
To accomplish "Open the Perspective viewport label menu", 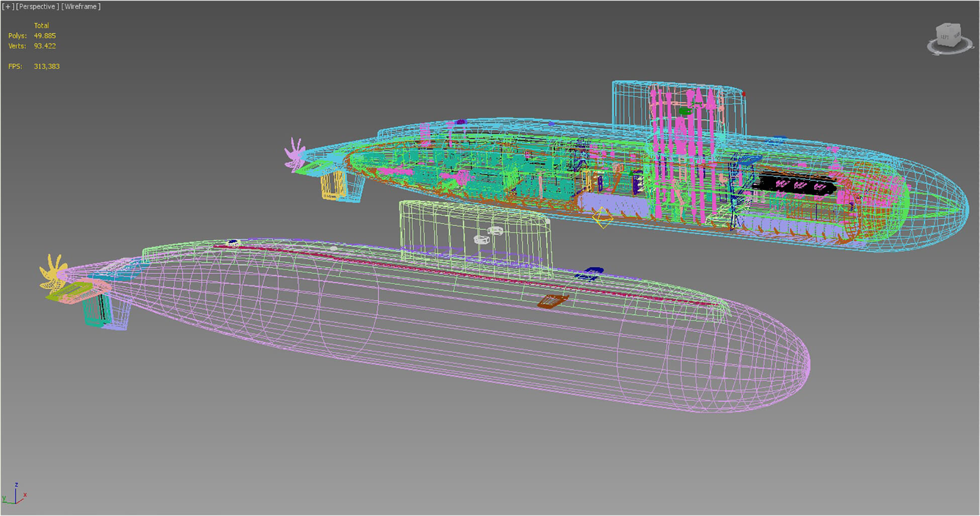I will [x=37, y=7].
